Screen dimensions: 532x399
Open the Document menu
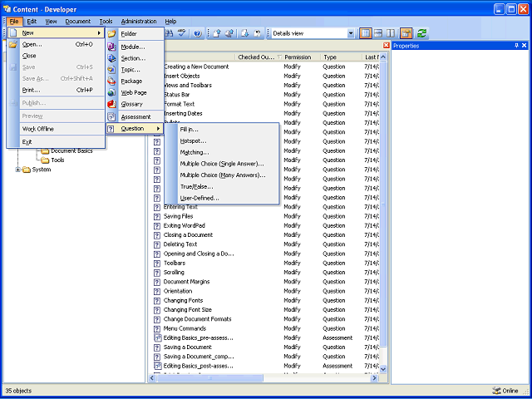tap(77, 22)
